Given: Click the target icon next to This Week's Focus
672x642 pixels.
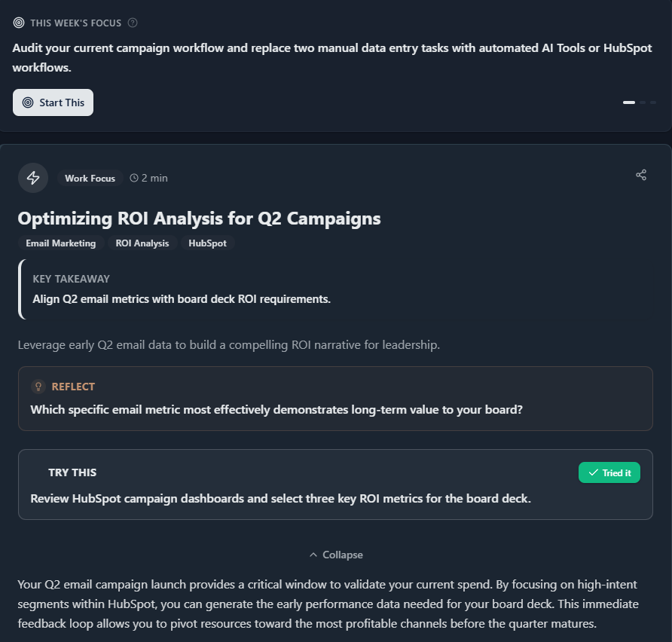Looking at the screenshot, I should point(19,23).
